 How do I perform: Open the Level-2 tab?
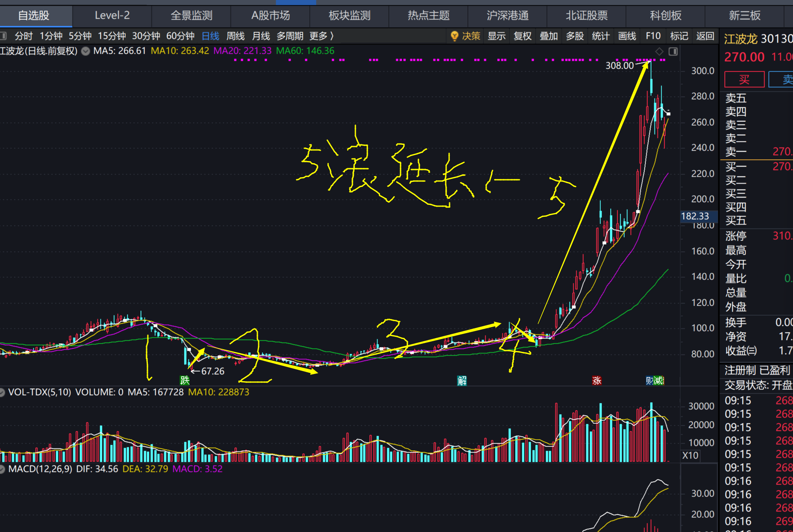pos(112,16)
